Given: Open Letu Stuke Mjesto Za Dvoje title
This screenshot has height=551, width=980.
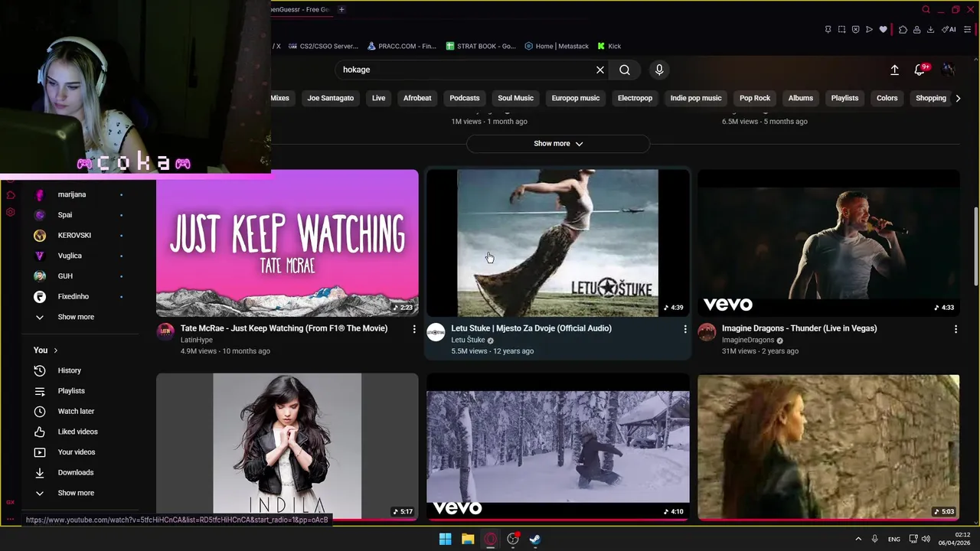Looking at the screenshot, I should pos(531,328).
